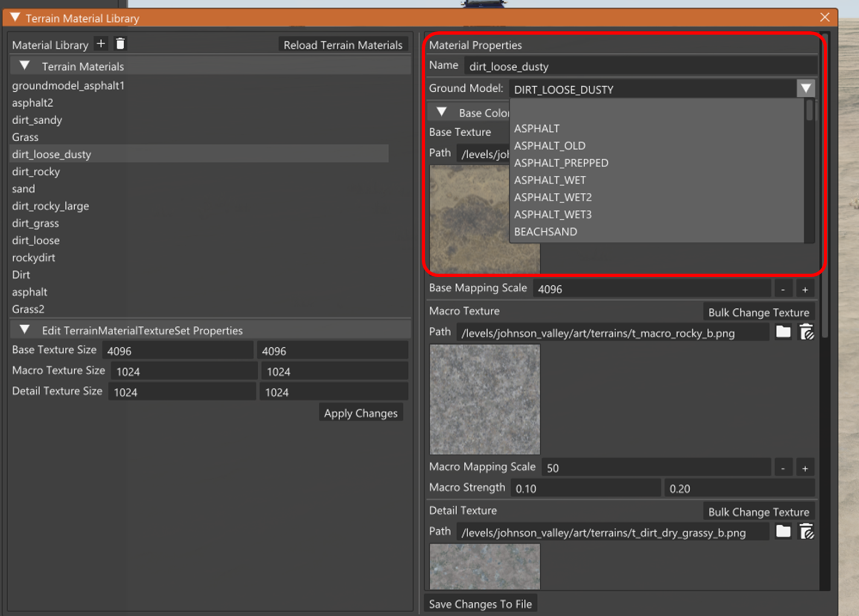
Task: Click Bulk Change Texture for Macro Texture
Action: pyautogui.click(x=758, y=312)
